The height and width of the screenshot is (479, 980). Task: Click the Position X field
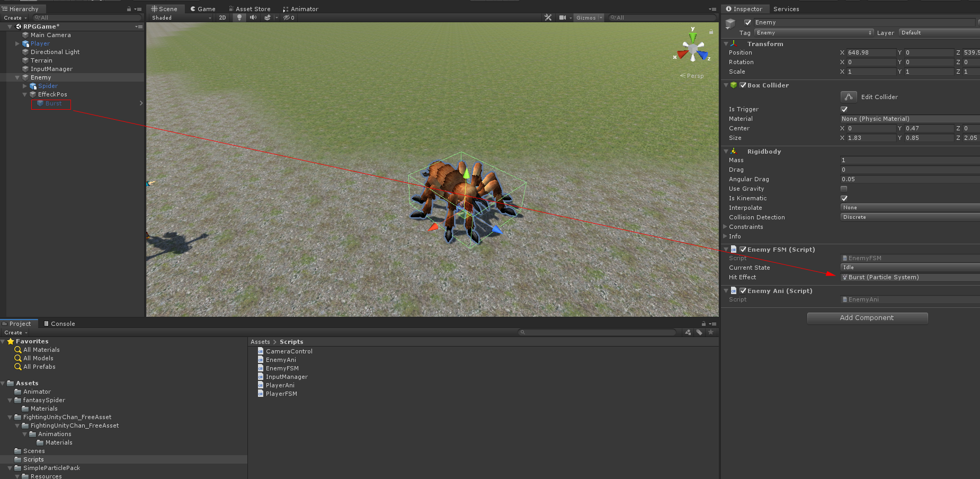point(871,52)
